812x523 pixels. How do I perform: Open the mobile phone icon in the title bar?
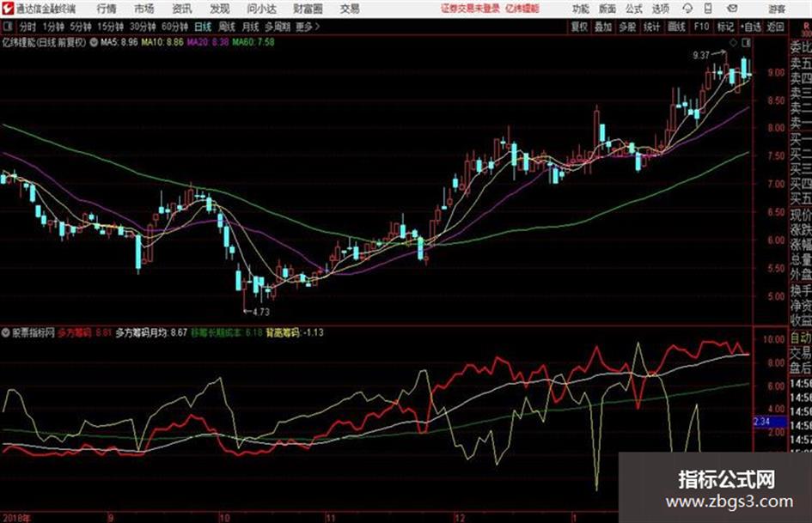(x=708, y=9)
